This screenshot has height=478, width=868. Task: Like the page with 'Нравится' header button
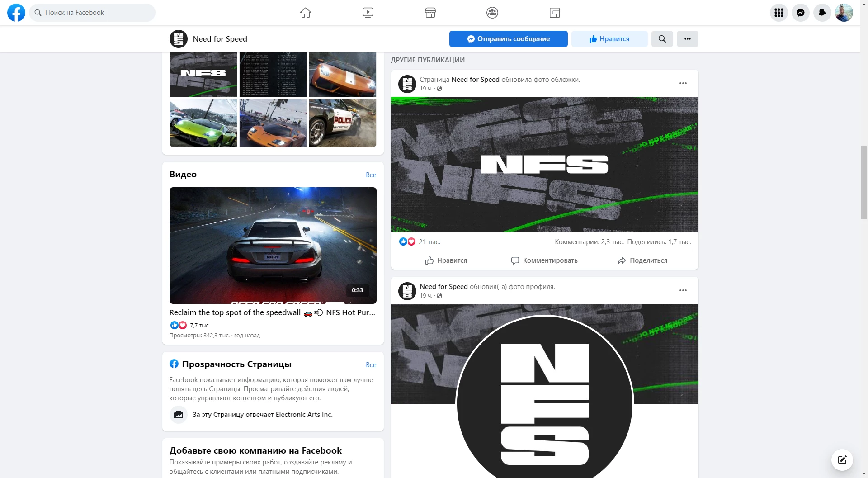pyautogui.click(x=609, y=39)
